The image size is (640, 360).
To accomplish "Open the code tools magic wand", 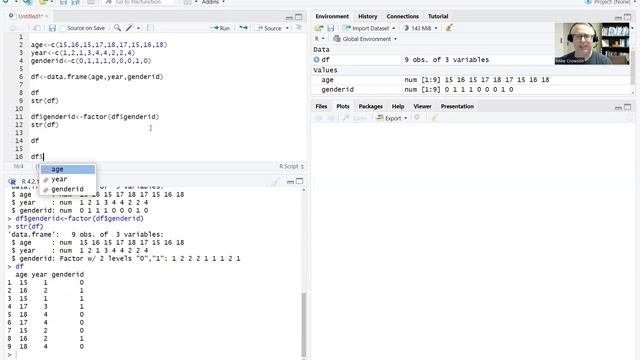I will [129, 28].
